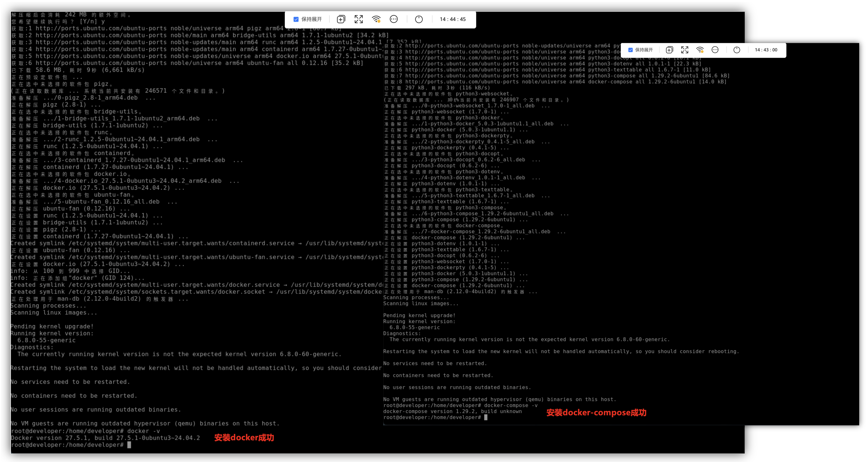Click 'info: 正在添加组"docker" (GID 124)' line
The height and width of the screenshot is (462, 868).
tap(78, 278)
